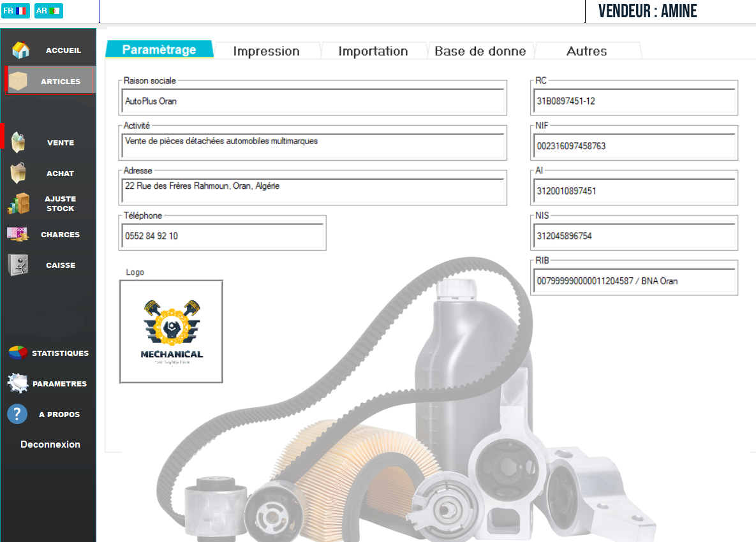Open the Articles box icon
Image resolution: width=756 pixels, height=542 pixels.
click(x=19, y=82)
